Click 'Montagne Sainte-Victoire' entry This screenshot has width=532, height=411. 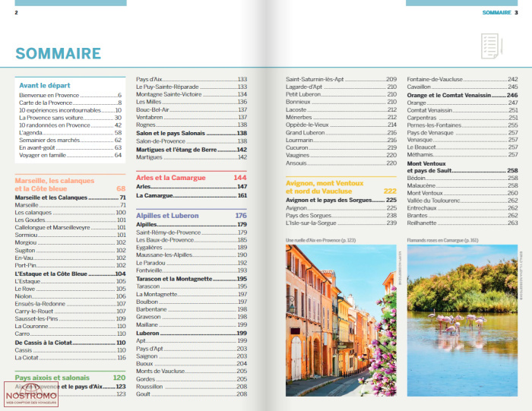(x=192, y=94)
